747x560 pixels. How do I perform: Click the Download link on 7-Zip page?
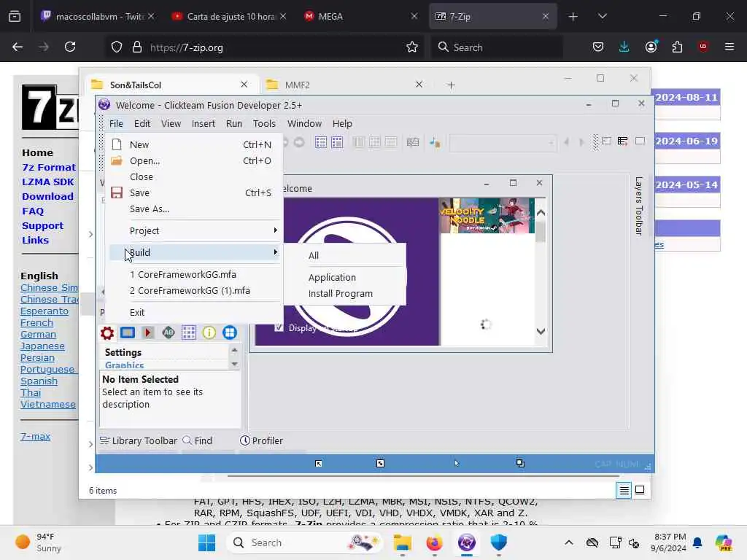47,196
